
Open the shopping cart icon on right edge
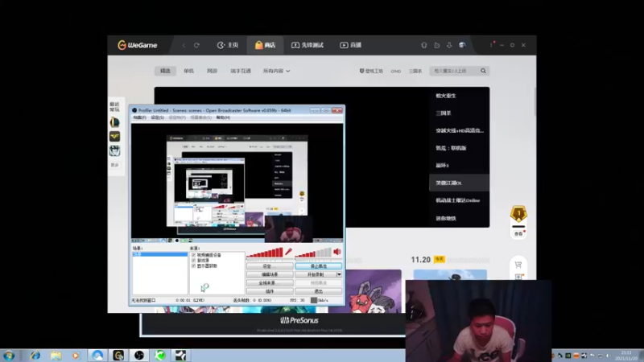(x=518, y=265)
